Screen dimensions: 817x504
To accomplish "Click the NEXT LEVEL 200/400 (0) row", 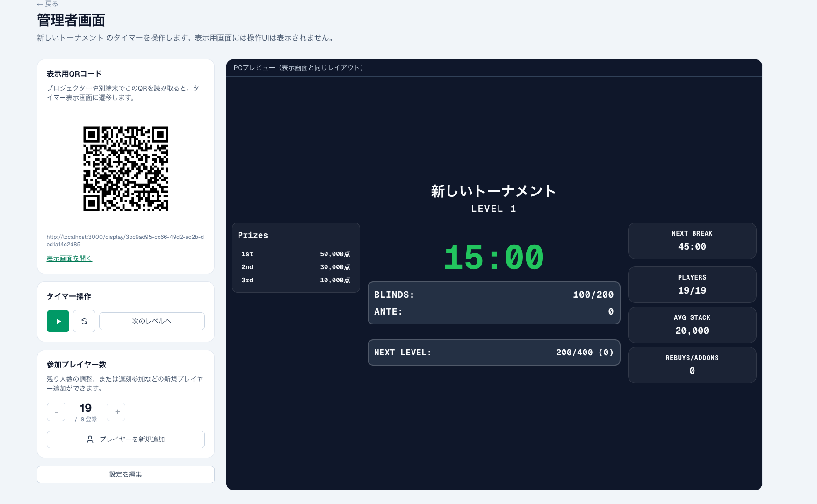I will pyautogui.click(x=494, y=353).
